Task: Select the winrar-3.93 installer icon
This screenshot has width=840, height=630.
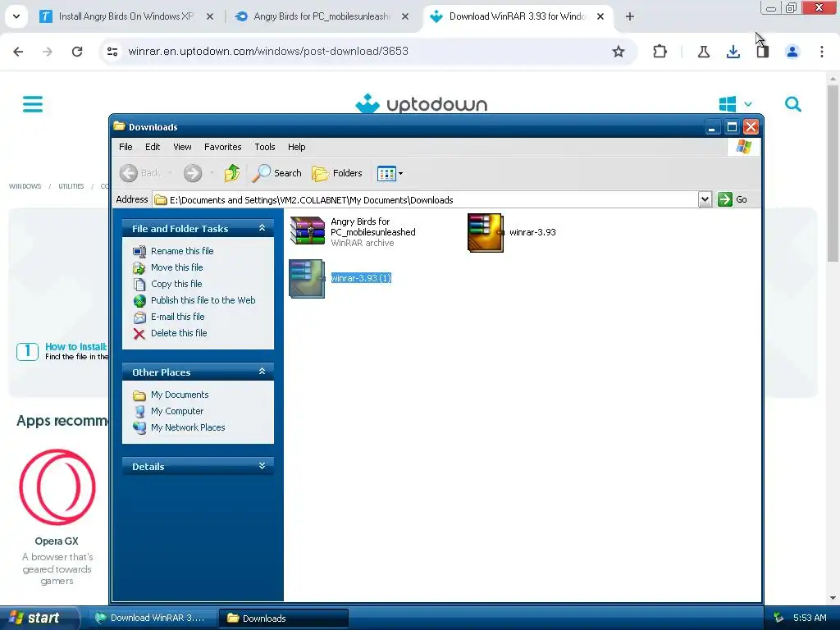Action: [486, 232]
